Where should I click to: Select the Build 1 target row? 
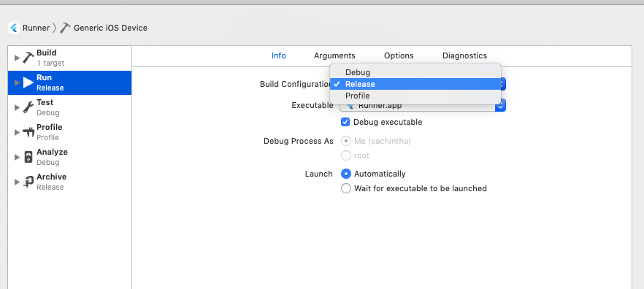[70, 58]
